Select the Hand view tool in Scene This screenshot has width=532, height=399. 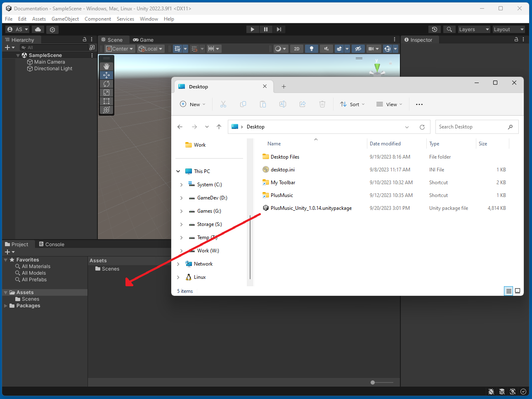pos(106,66)
